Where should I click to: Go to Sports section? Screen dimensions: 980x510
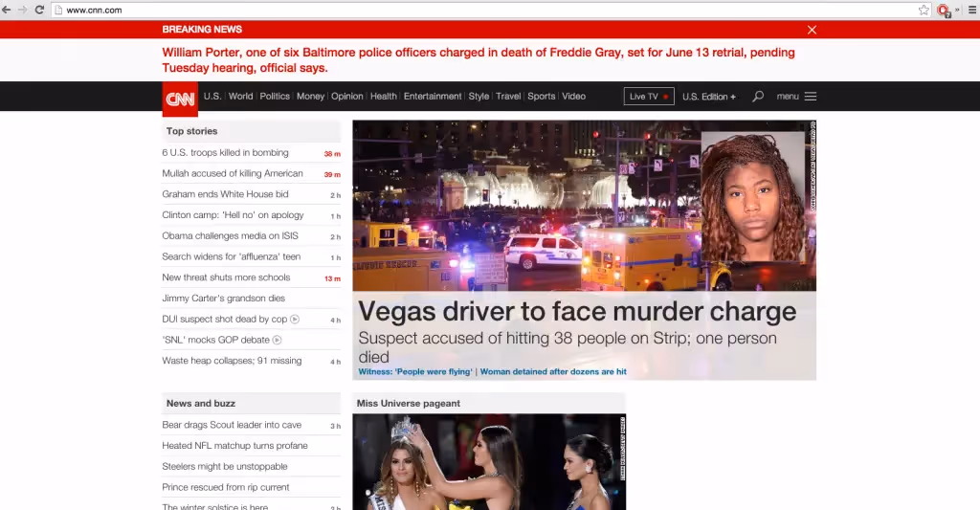click(x=542, y=97)
